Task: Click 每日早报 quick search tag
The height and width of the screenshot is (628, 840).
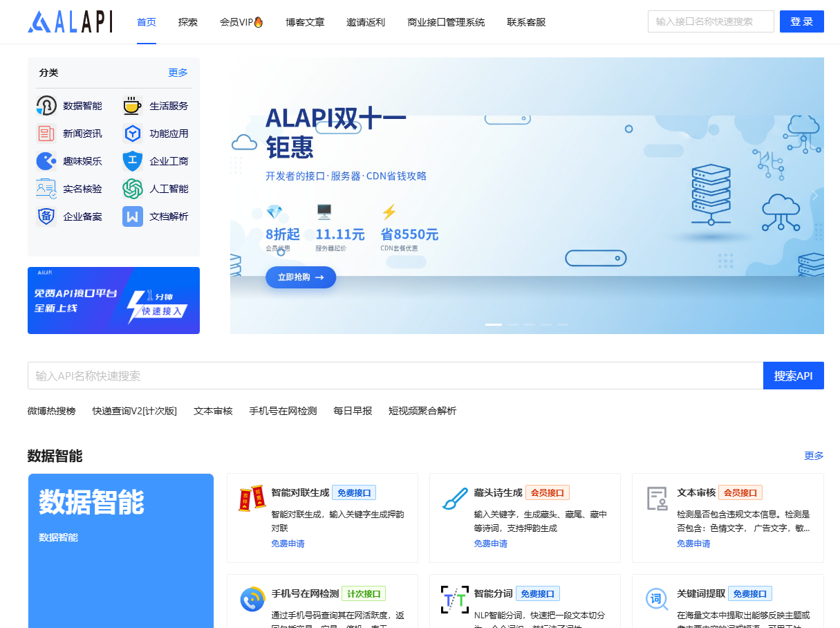Action: pyautogui.click(x=353, y=411)
